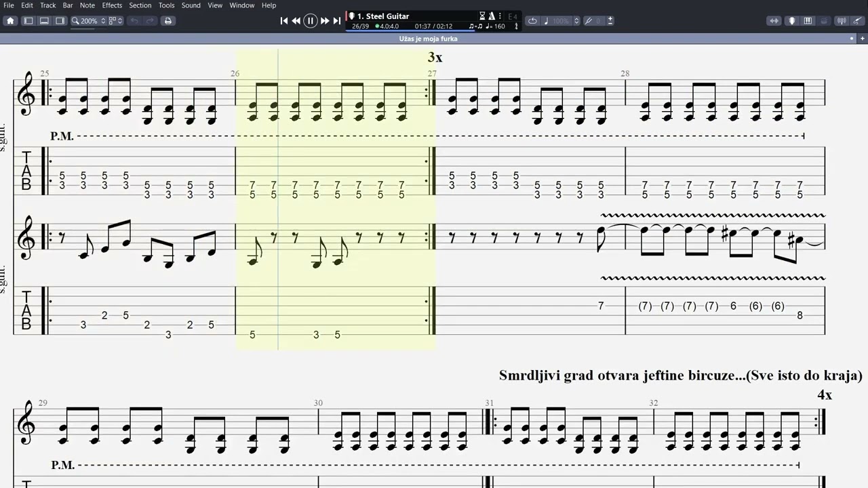Open the screen layout mode dropdown
The image size is (868, 488).
point(117,21)
